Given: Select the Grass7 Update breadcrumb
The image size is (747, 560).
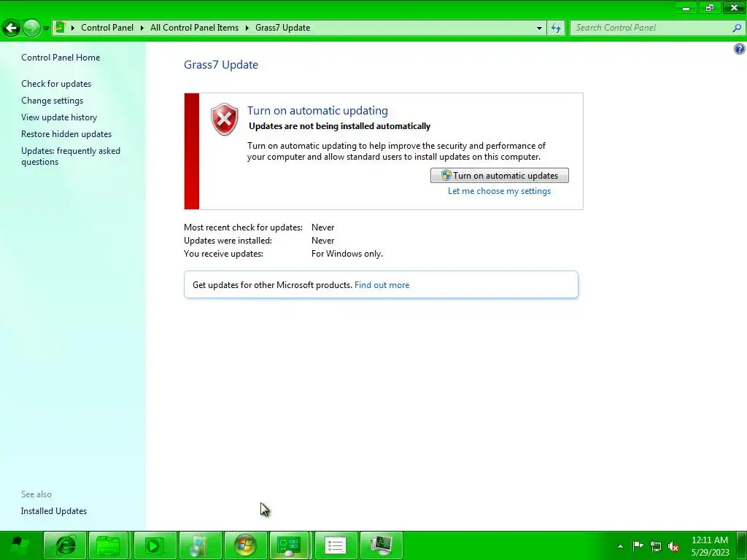Looking at the screenshot, I should coord(283,28).
